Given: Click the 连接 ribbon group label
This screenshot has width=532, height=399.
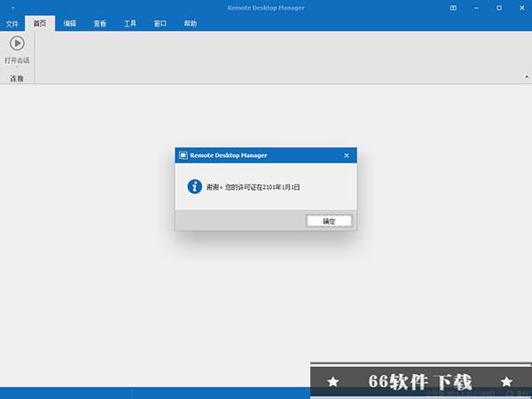Looking at the screenshot, I should coord(17,79).
